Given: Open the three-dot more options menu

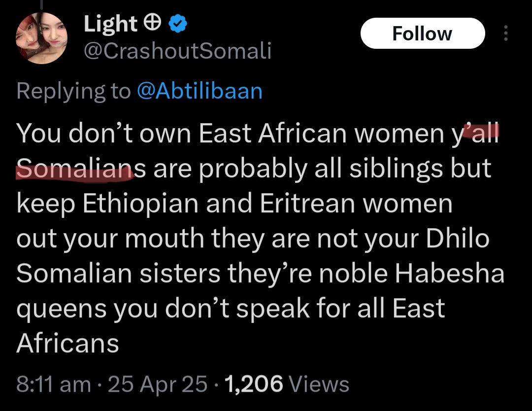Looking at the screenshot, I should pyautogui.click(x=506, y=34).
